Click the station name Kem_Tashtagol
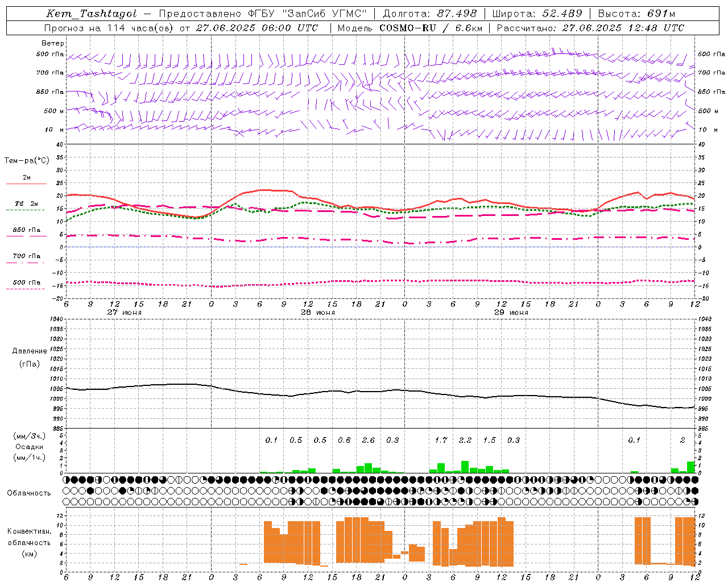 tap(92, 14)
